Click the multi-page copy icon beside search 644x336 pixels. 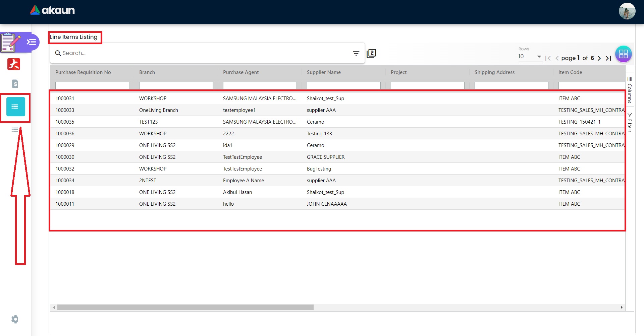pyautogui.click(x=371, y=54)
